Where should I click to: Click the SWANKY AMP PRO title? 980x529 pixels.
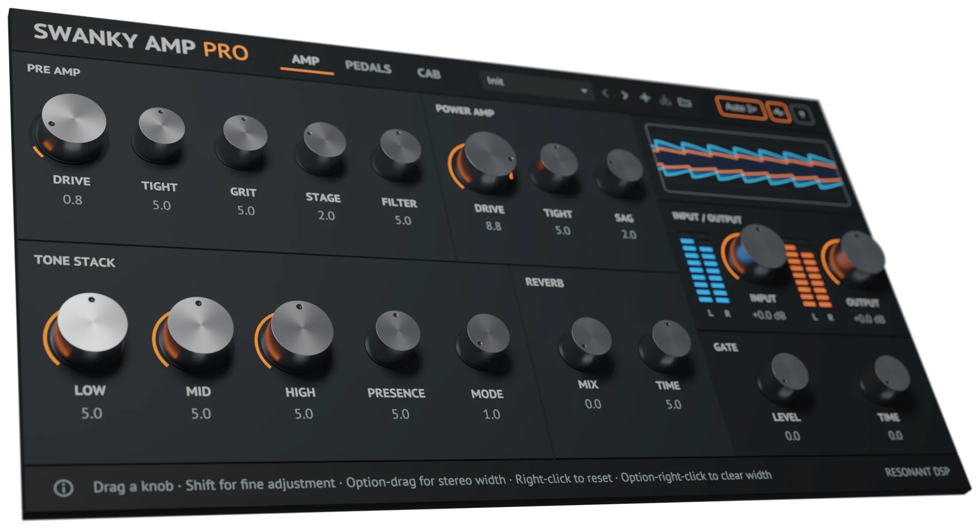(140, 42)
